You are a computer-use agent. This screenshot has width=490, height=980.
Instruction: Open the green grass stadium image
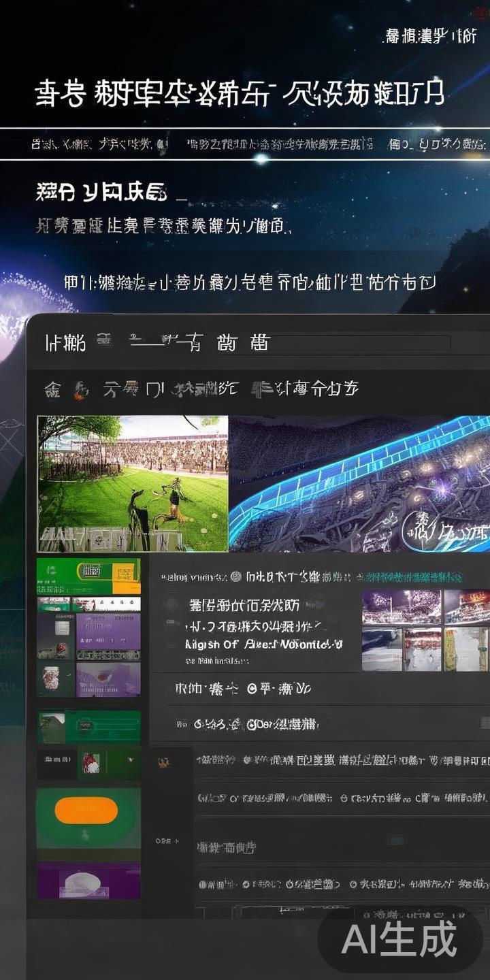[x=133, y=484]
